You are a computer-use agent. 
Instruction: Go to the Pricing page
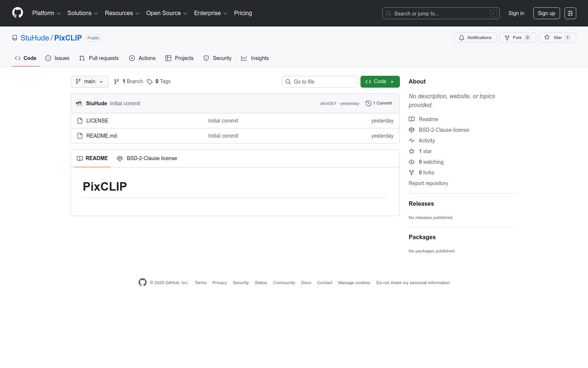coord(243,13)
